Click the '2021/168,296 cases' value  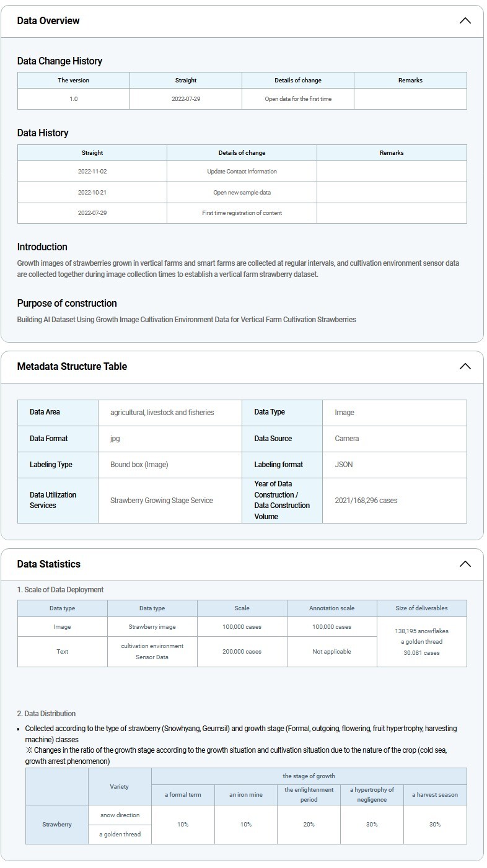[366, 500]
